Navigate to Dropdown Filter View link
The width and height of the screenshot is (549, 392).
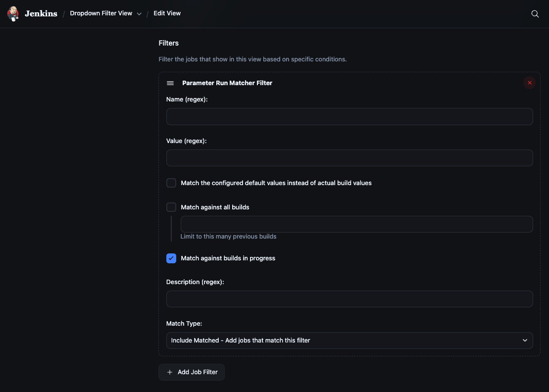coord(101,13)
